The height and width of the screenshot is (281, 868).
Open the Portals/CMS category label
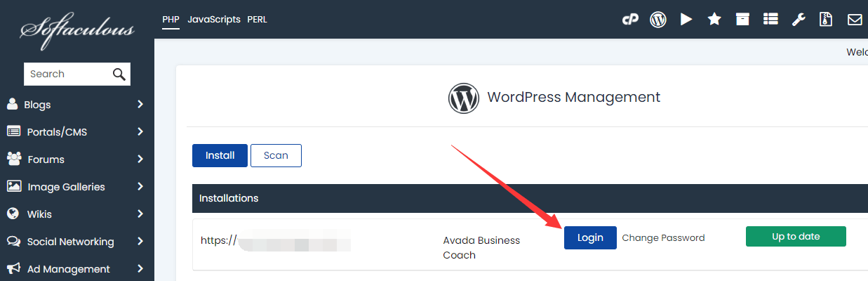pyautogui.click(x=57, y=132)
